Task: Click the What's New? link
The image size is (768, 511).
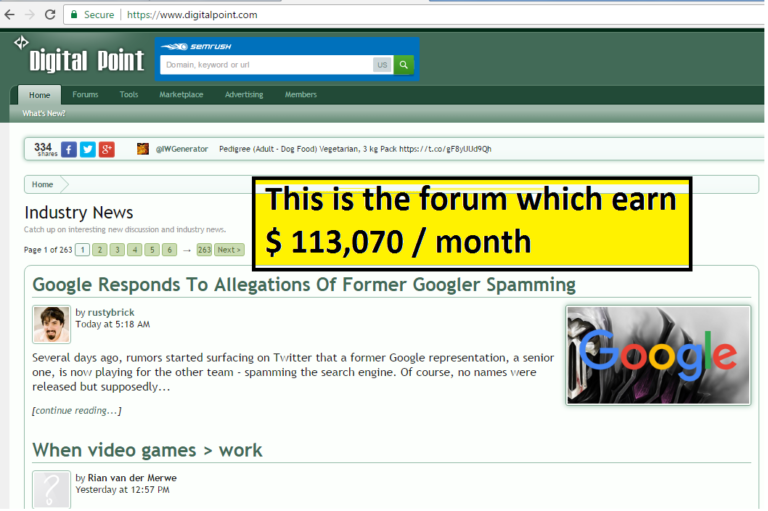Action: click(44, 113)
